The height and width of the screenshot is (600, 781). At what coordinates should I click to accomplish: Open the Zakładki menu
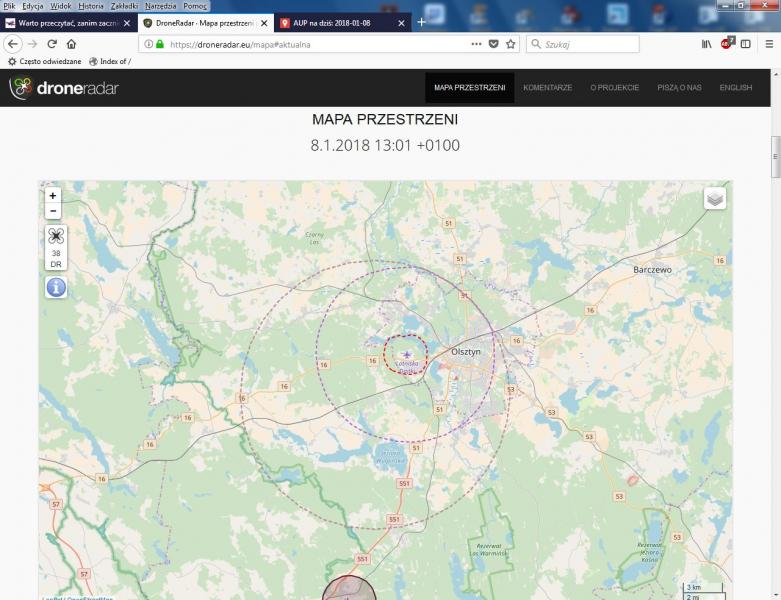(x=124, y=6)
